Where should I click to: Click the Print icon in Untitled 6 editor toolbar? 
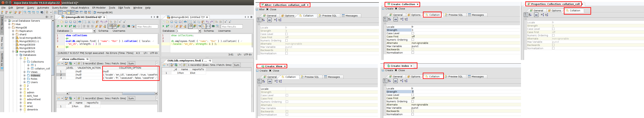click(x=80, y=22)
